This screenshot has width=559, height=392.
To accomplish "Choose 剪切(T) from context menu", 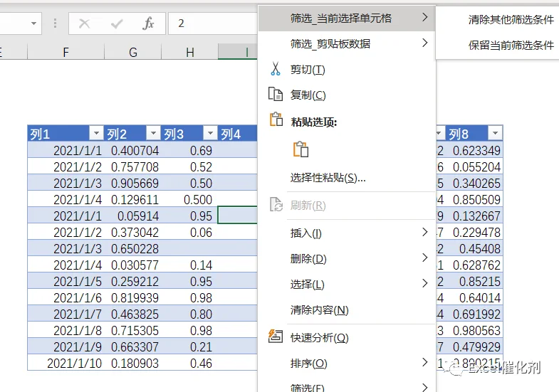I will click(347, 70).
